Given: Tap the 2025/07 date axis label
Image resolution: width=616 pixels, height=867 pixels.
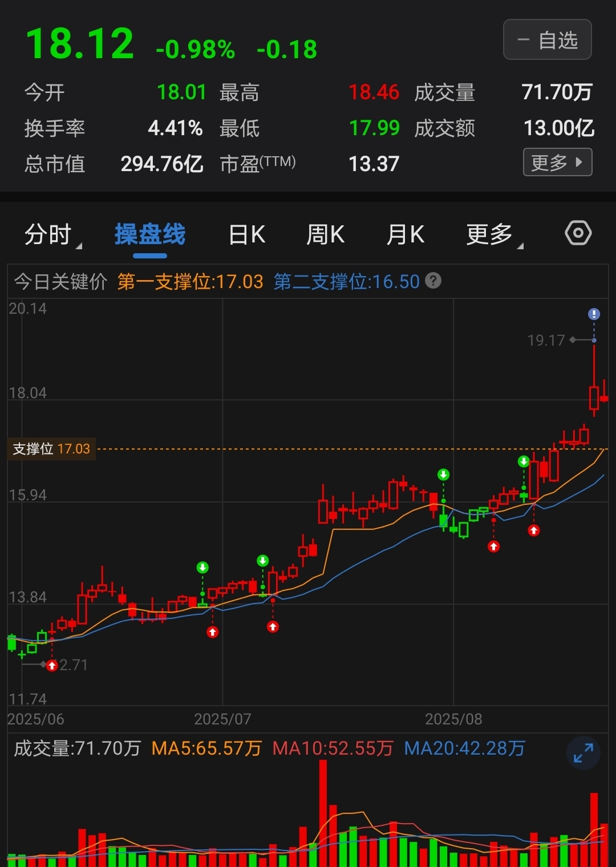Looking at the screenshot, I should coord(222,719).
